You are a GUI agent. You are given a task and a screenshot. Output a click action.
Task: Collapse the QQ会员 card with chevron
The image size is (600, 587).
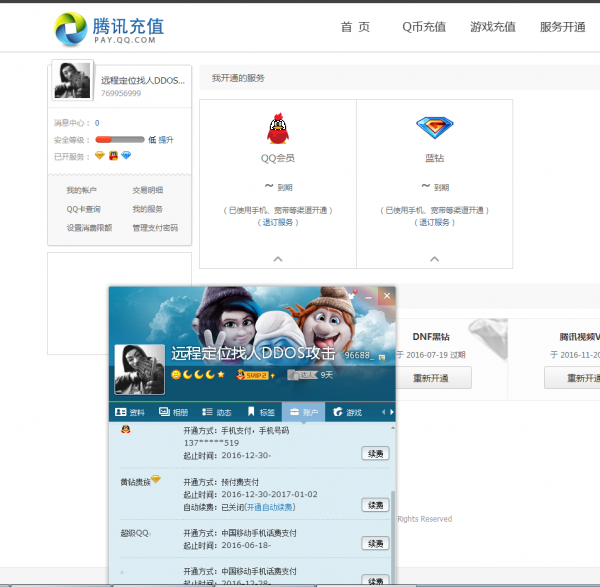pyautogui.click(x=278, y=259)
